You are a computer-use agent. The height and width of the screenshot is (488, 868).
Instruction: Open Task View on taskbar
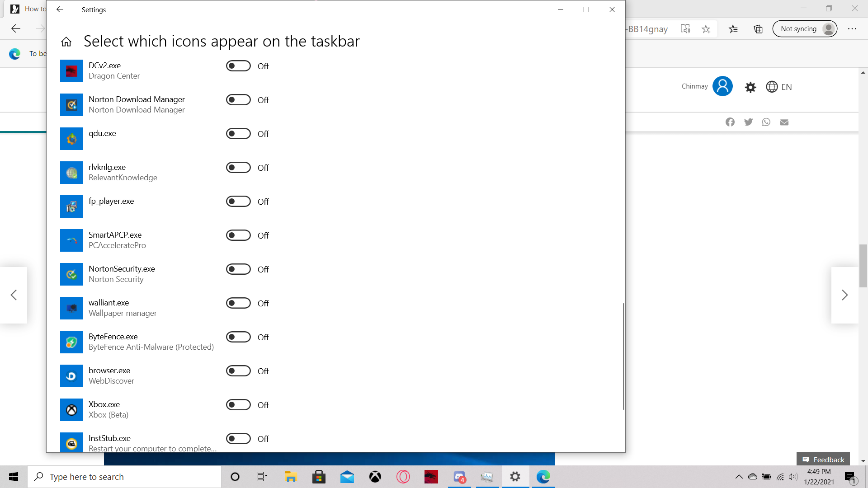262,477
